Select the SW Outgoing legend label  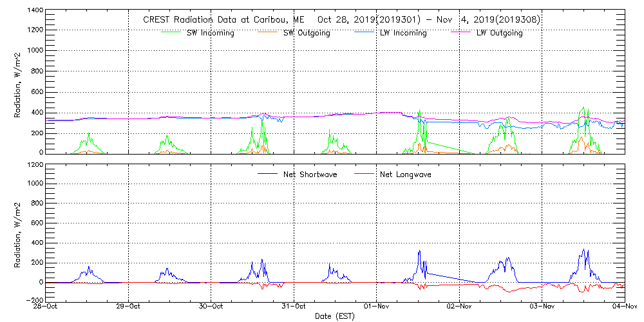[x=307, y=33]
